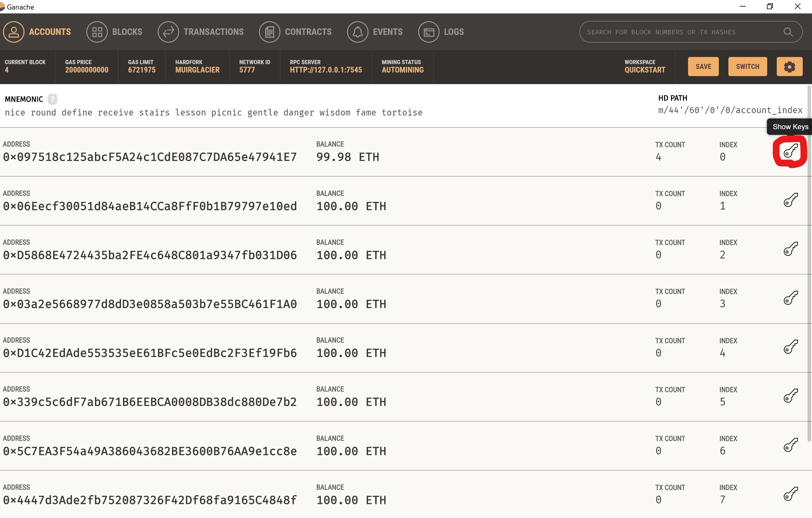The image size is (812, 518).
Task: Click the Contracts document icon
Action: 269,32
